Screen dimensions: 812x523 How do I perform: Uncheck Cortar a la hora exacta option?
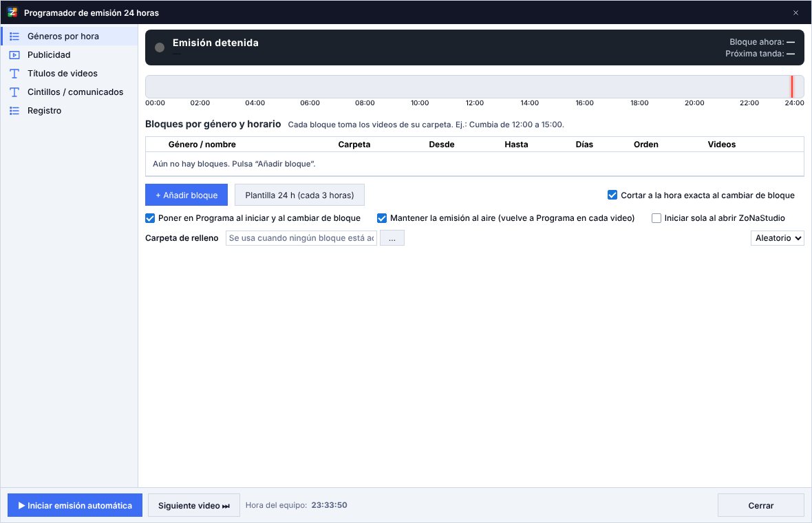[612, 195]
